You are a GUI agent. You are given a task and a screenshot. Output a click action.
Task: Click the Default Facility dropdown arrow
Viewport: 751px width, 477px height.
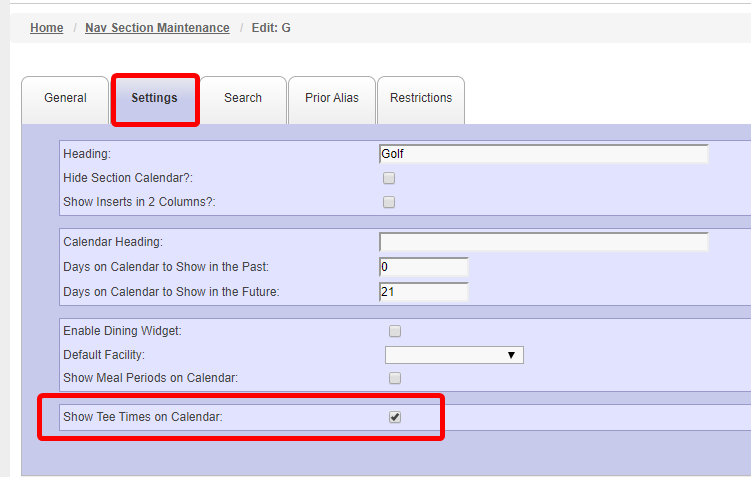511,355
